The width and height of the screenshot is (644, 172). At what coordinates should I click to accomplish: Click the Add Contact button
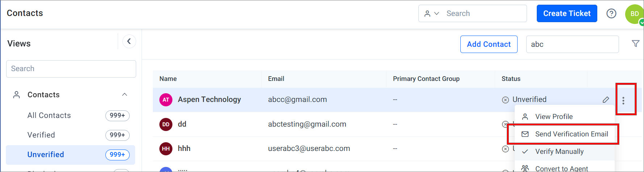coord(489,44)
